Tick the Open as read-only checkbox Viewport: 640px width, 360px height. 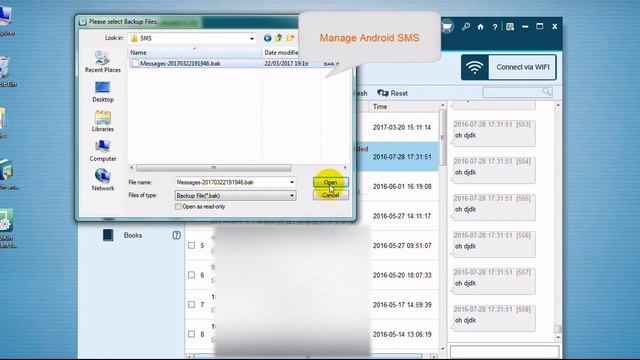click(x=178, y=207)
